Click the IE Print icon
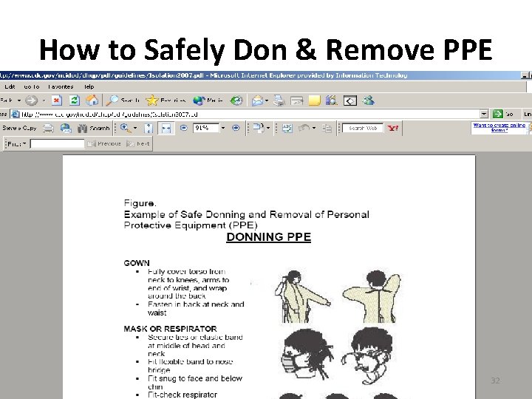The image size is (532, 399). tap(279, 100)
